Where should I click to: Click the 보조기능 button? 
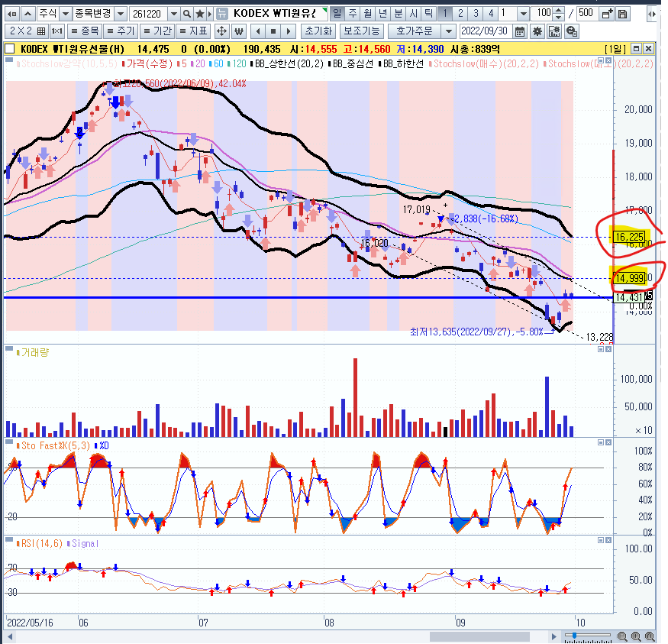(361, 31)
